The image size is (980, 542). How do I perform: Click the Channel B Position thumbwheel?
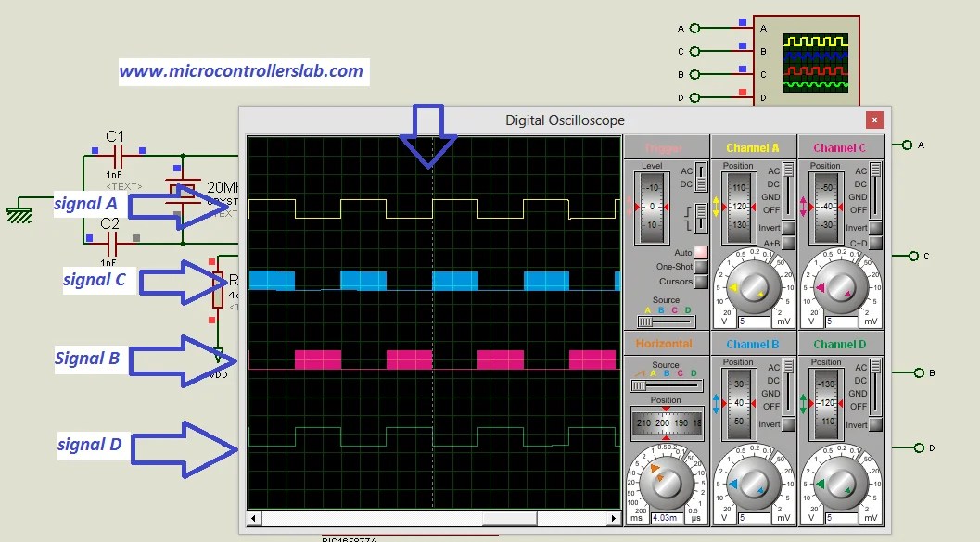(739, 404)
